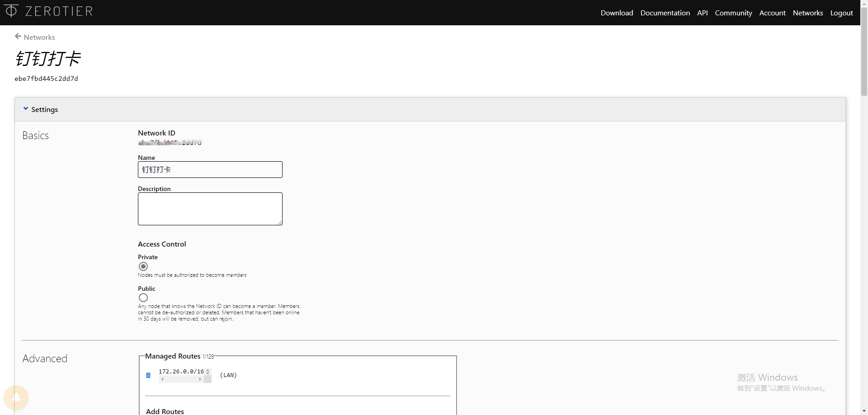Click the Access Control heading
Viewport: 868px width, 415px height.
162,244
